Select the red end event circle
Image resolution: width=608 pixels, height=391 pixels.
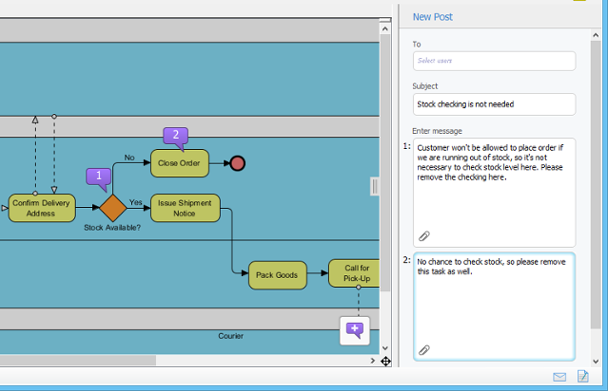coord(237,163)
